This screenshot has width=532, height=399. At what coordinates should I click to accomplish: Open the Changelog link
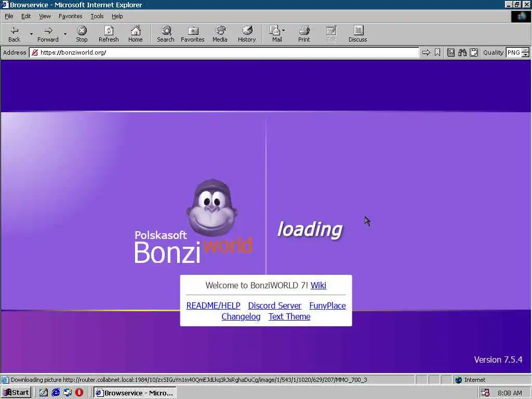point(241,316)
